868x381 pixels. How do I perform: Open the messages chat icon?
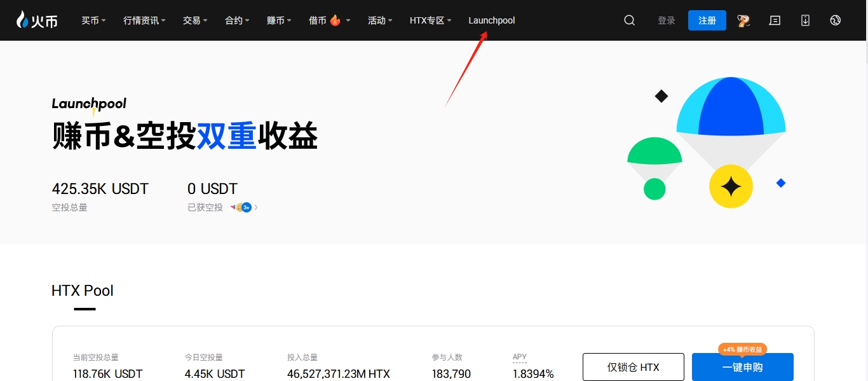click(x=775, y=20)
